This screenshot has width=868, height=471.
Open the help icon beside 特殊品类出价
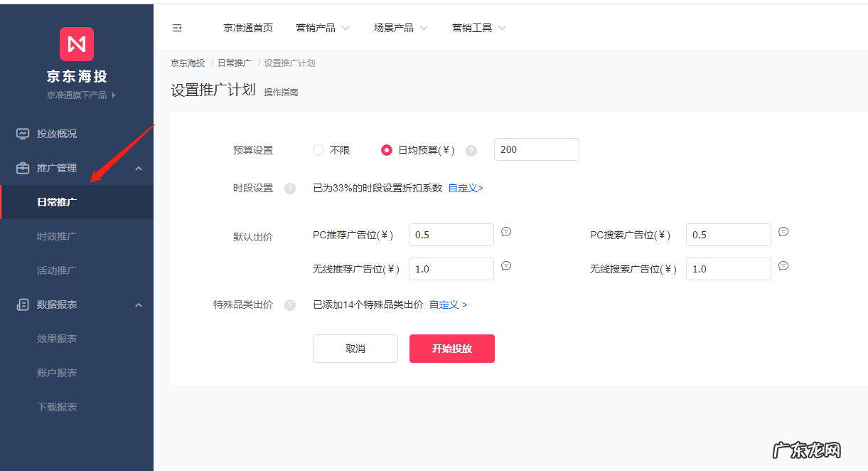click(290, 305)
